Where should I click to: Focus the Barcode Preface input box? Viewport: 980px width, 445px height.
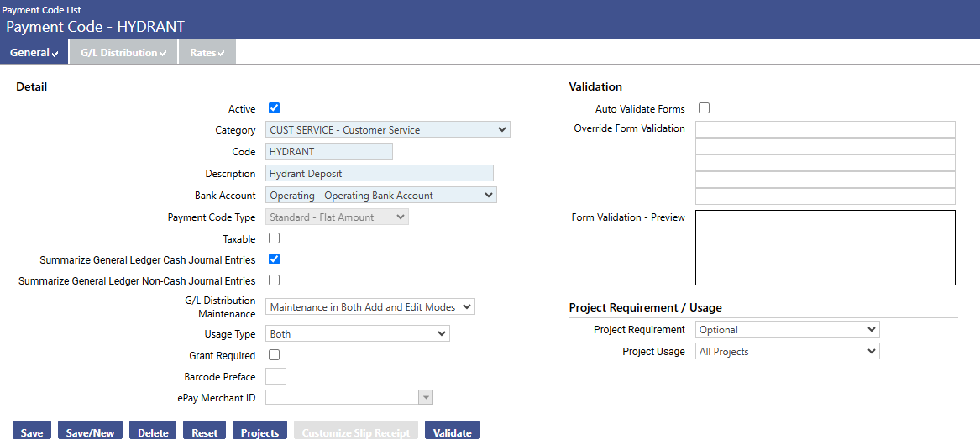coord(275,376)
